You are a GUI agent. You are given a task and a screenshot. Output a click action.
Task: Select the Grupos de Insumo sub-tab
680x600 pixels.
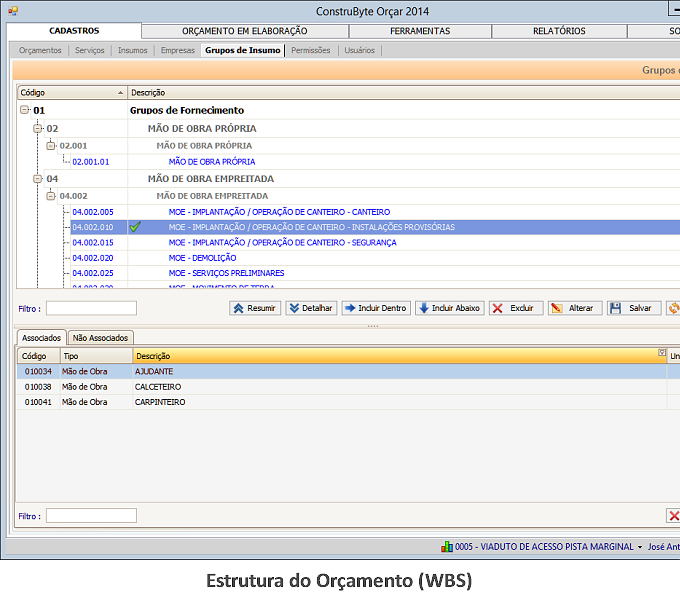pos(242,50)
